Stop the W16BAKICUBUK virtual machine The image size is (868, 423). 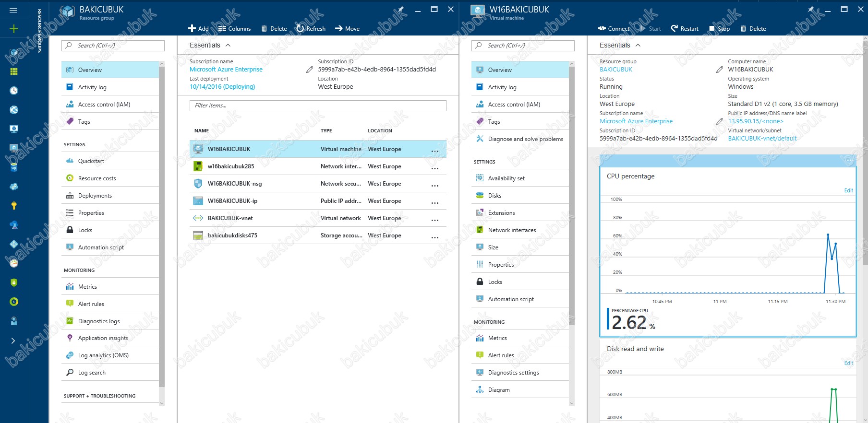click(x=719, y=29)
